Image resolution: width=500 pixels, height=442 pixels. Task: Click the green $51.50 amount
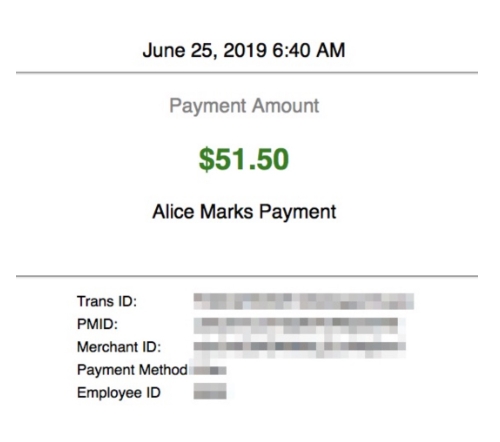click(244, 159)
